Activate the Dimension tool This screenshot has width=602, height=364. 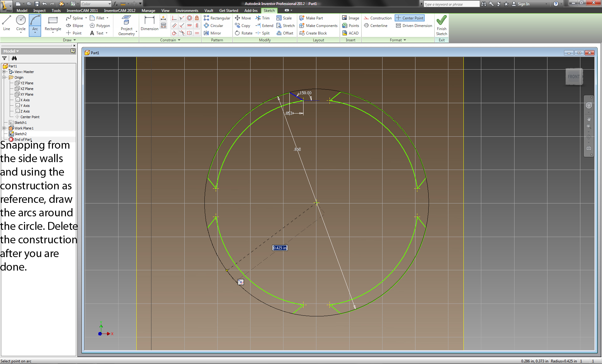coord(150,23)
